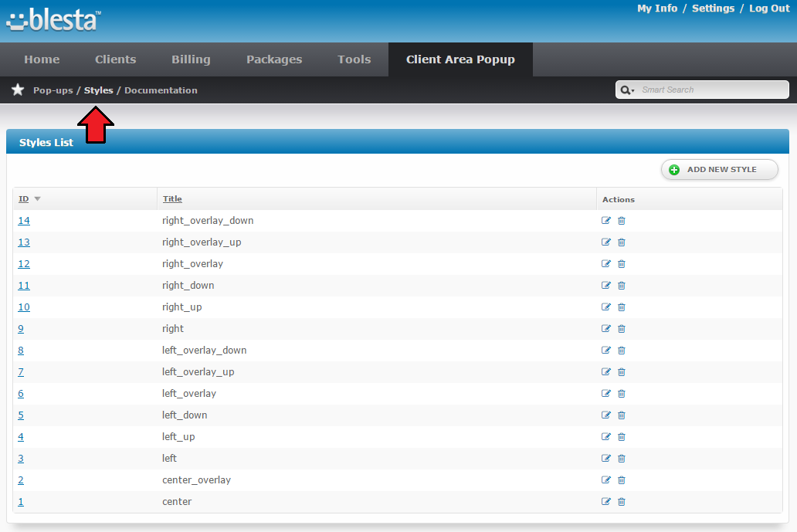
Task: Edit the center_overlay style
Action: tap(606, 479)
